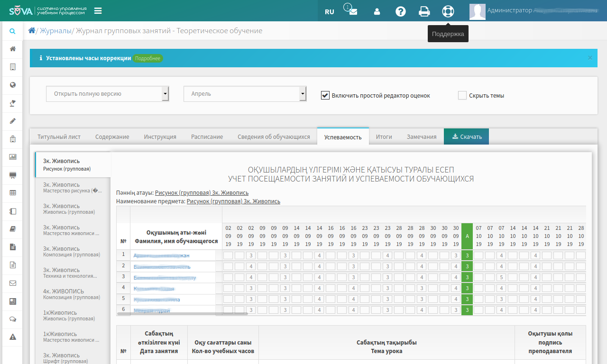Open the administrator avatar picture
Screen dimensions: 607x364
pyautogui.click(x=478, y=11)
